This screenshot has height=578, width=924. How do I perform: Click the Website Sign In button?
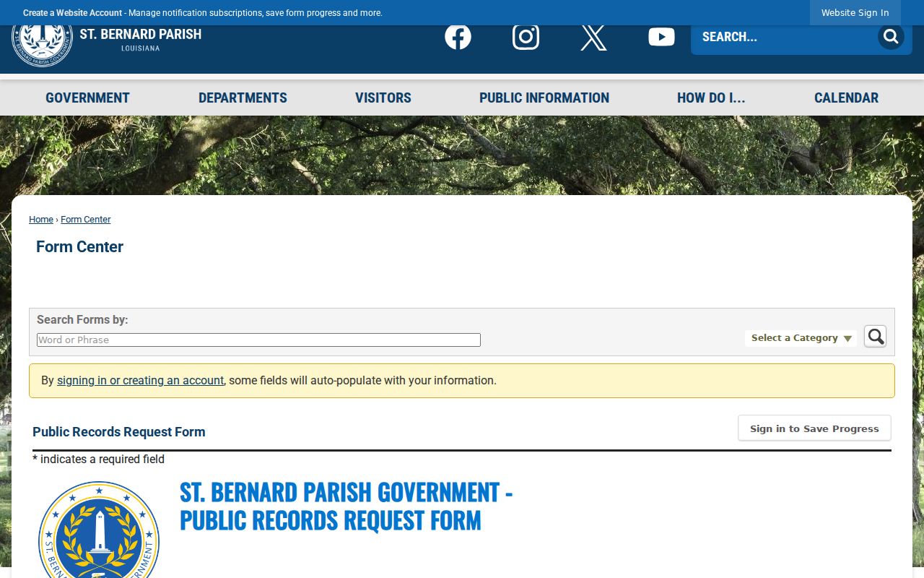click(855, 12)
